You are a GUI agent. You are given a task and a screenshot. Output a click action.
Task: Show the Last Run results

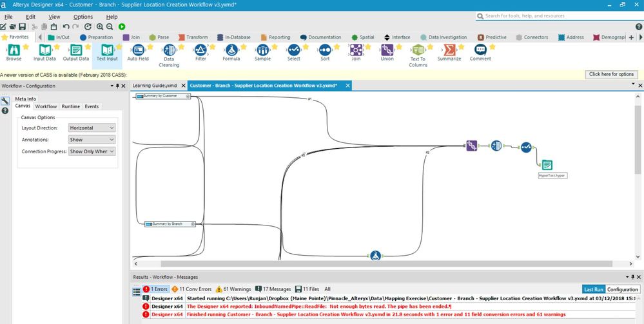pyautogui.click(x=594, y=289)
